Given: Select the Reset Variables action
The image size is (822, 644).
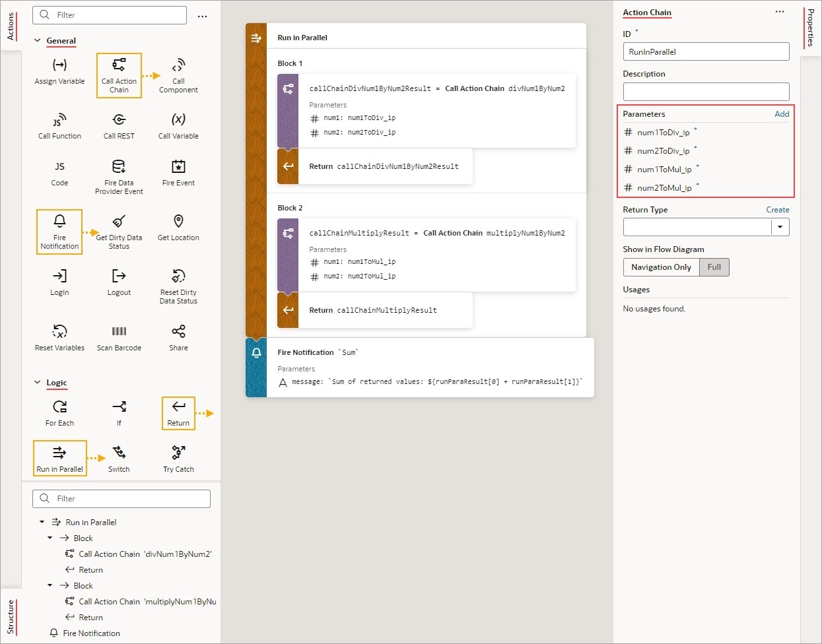Looking at the screenshot, I should tap(59, 338).
